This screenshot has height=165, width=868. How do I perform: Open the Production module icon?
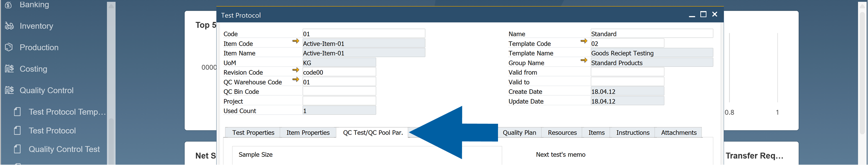click(x=9, y=47)
